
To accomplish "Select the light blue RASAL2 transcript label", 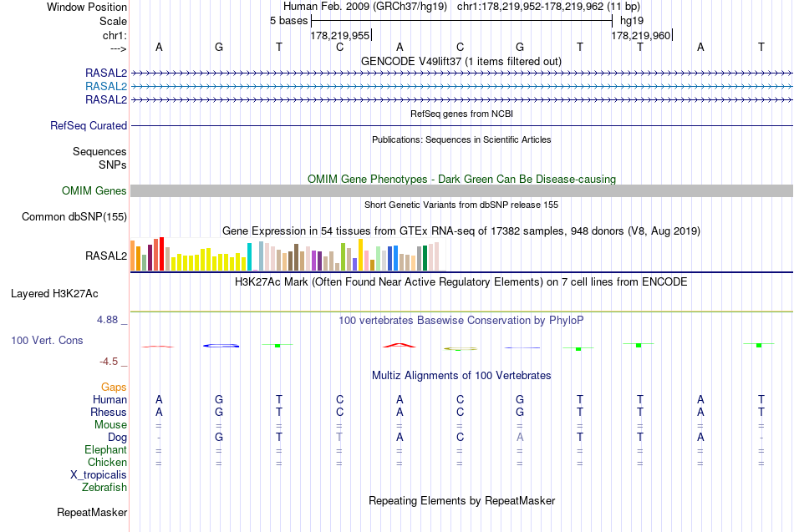I will point(106,87).
